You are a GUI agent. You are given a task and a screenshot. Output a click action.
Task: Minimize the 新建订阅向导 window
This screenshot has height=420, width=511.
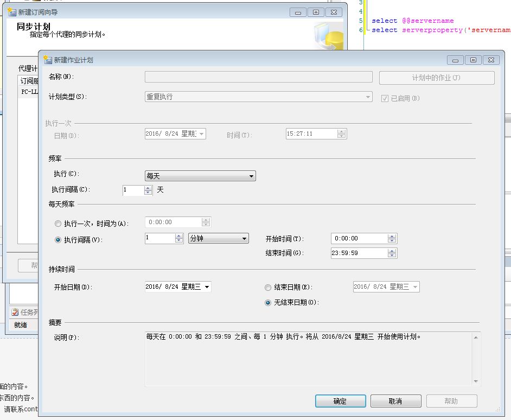(298, 12)
